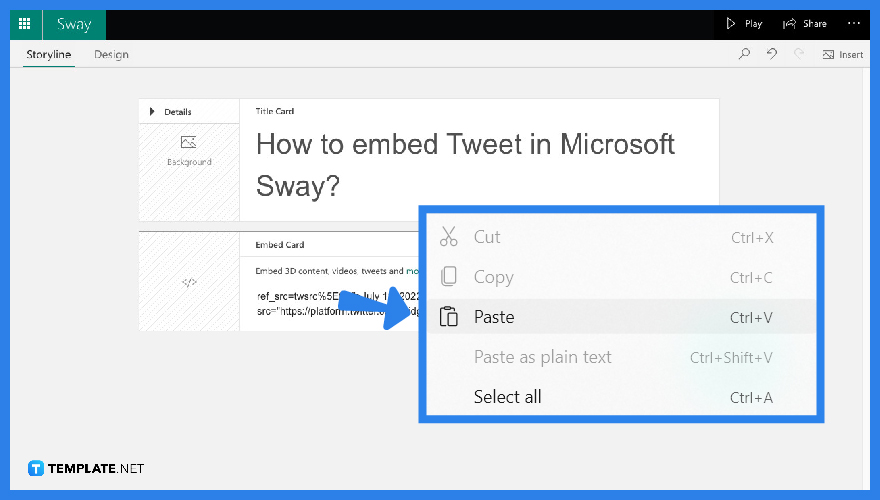Click the Sway app name

(74, 24)
